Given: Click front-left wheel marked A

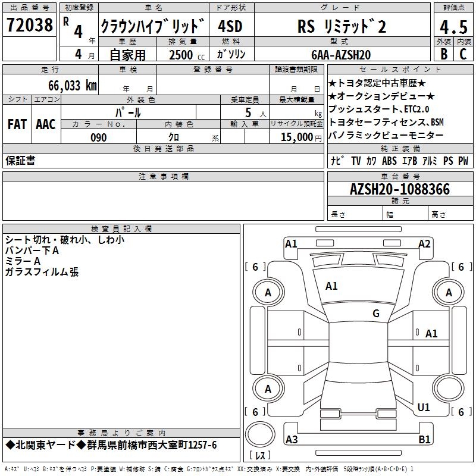Looking at the screenshot, I should (268, 293).
